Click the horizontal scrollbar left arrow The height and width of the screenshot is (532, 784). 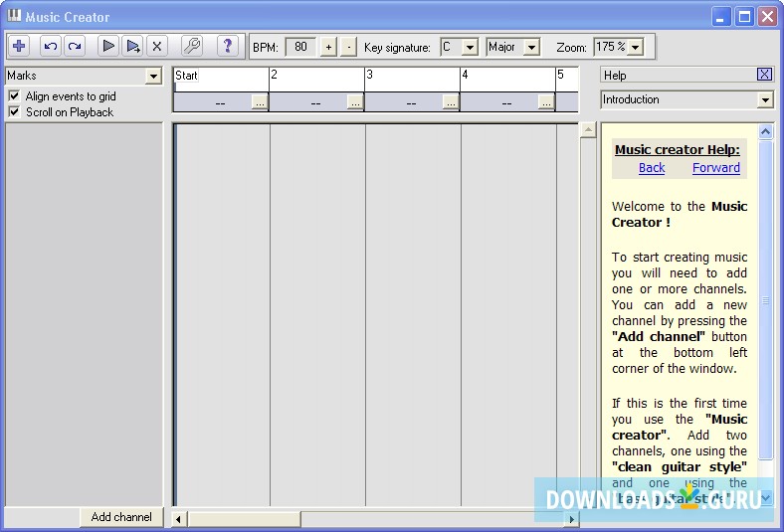click(178, 519)
